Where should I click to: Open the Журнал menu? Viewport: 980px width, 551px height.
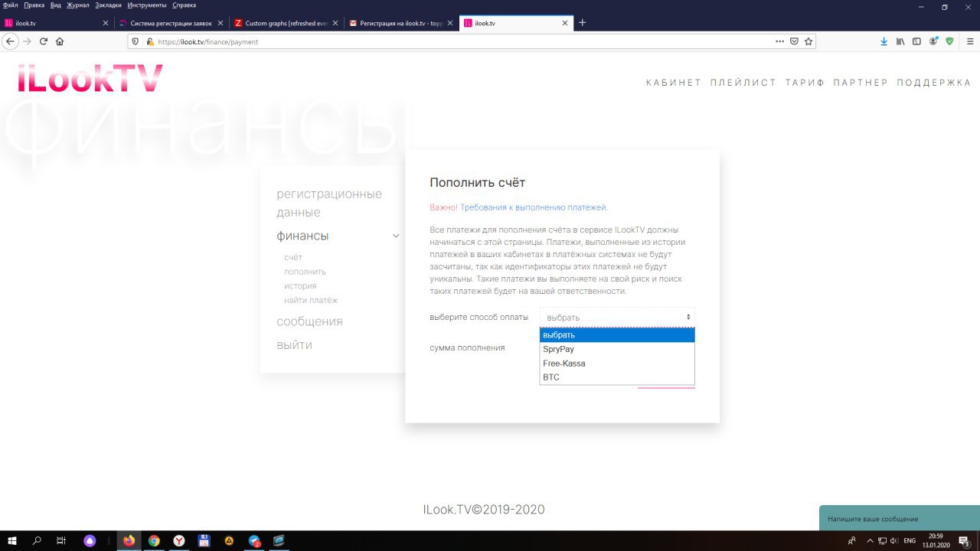click(77, 5)
